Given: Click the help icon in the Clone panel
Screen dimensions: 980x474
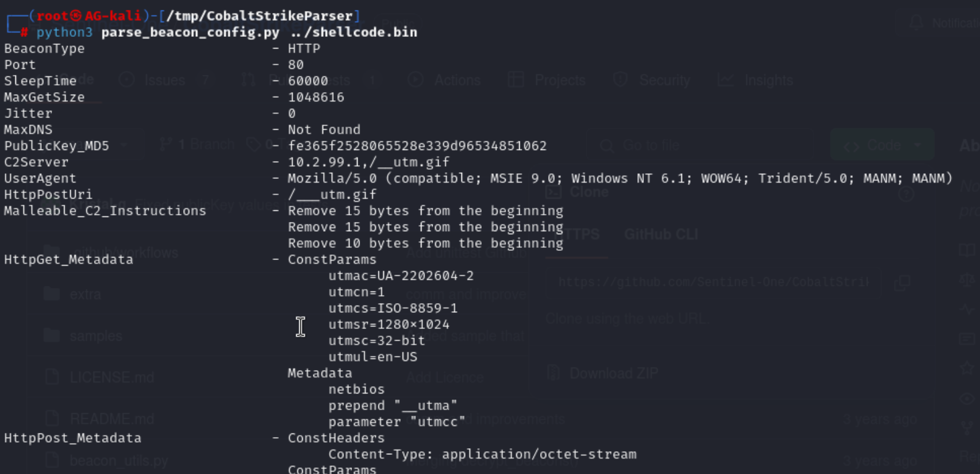Looking at the screenshot, I should (x=906, y=194).
